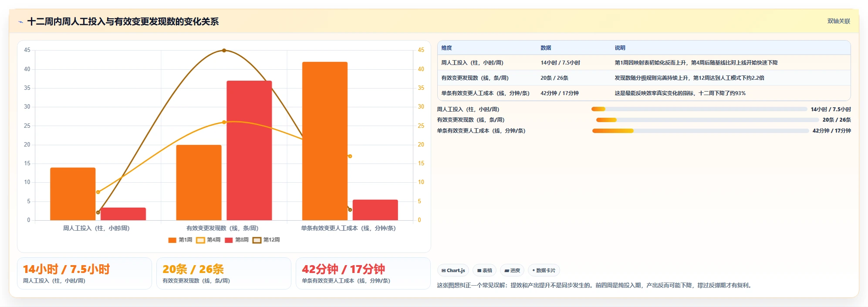Click the footnote starting 这张图想纠正一个常见误解

tap(595, 286)
